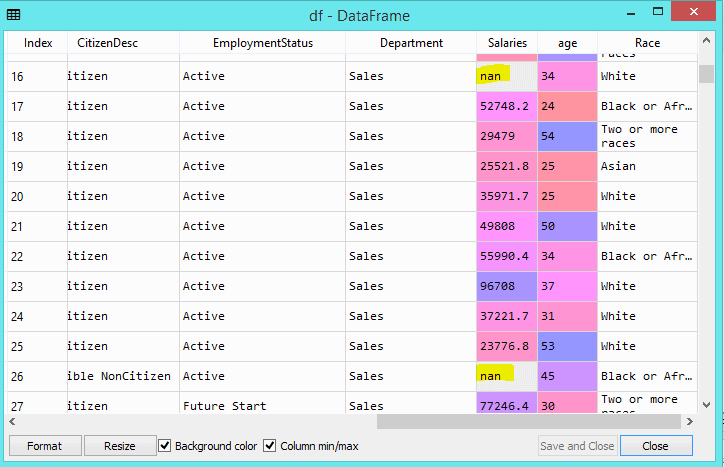Toggle the Background color checkbox
Screen dimensions: 724x467
coord(166,446)
